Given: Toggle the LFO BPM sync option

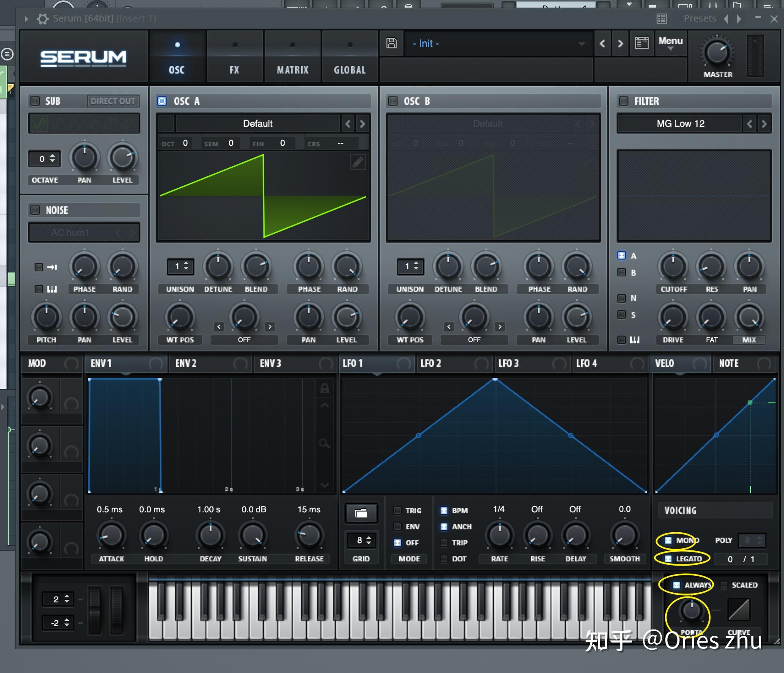Looking at the screenshot, I should pos(444,511).
